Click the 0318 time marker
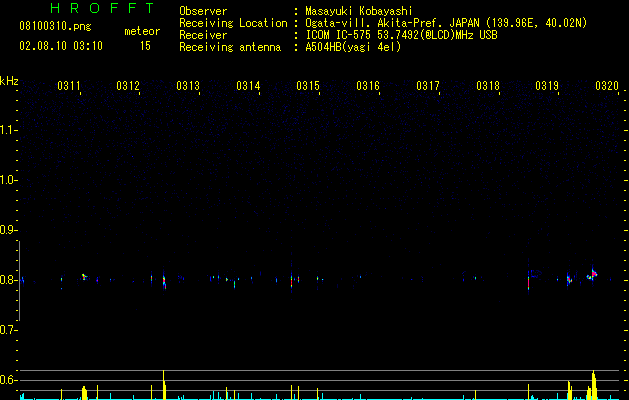 (x=488, y=86)
